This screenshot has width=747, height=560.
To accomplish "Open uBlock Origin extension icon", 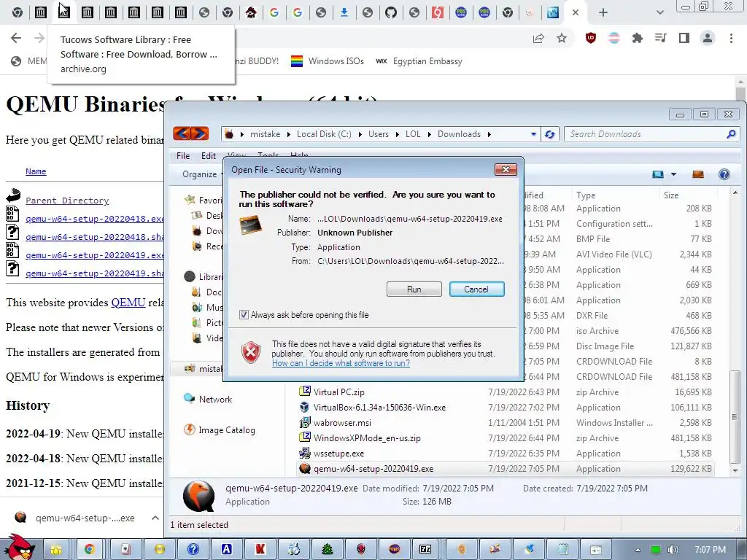I will [x=591, y=38].
